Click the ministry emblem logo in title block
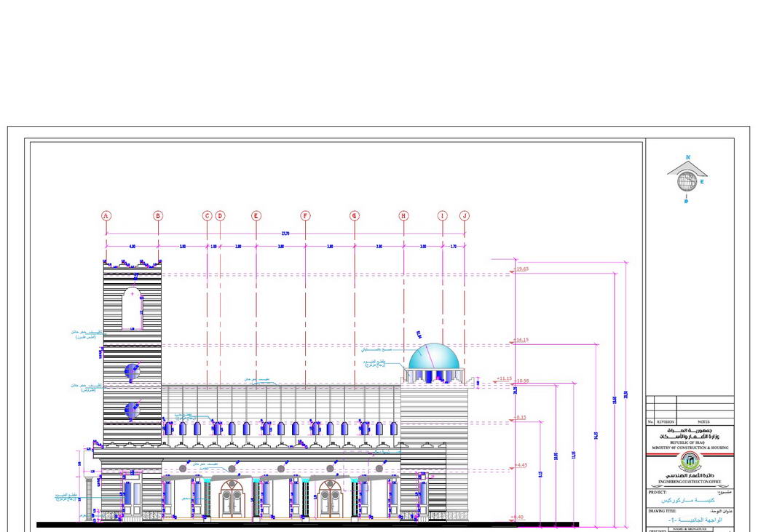Image resolution: width=758 pixels, height=532 pixels. (690, 461)
